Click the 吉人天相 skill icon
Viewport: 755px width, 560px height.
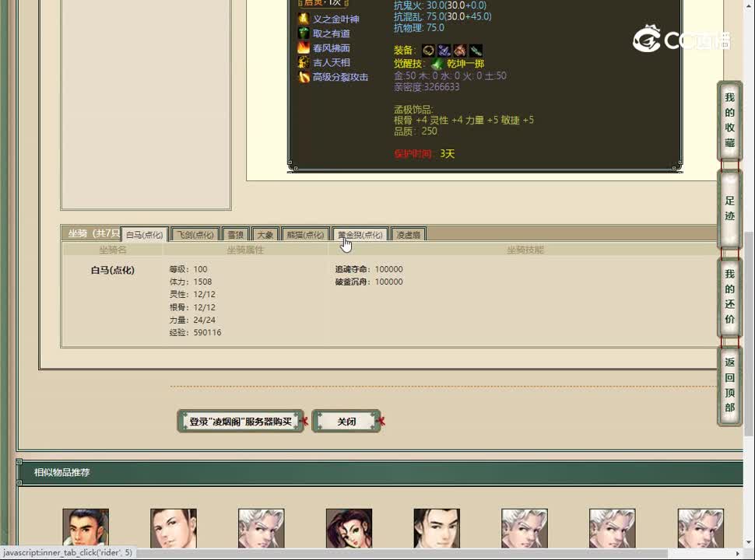[304, 62]
